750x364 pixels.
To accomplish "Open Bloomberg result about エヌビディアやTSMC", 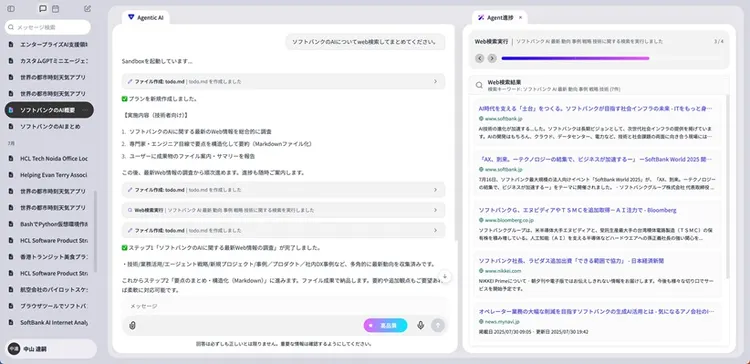I will tap(577, 210).
